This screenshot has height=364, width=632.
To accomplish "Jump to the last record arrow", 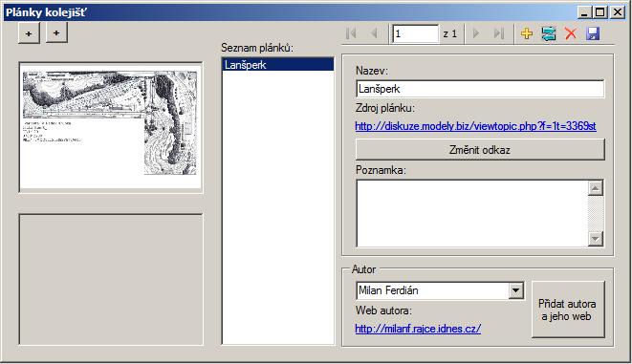I will tap(499, 33).
